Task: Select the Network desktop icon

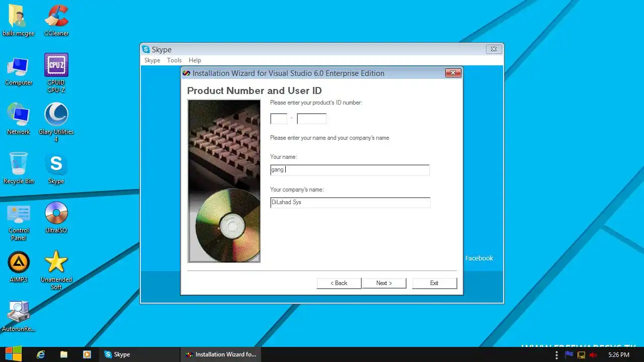Action: (19, 119)
